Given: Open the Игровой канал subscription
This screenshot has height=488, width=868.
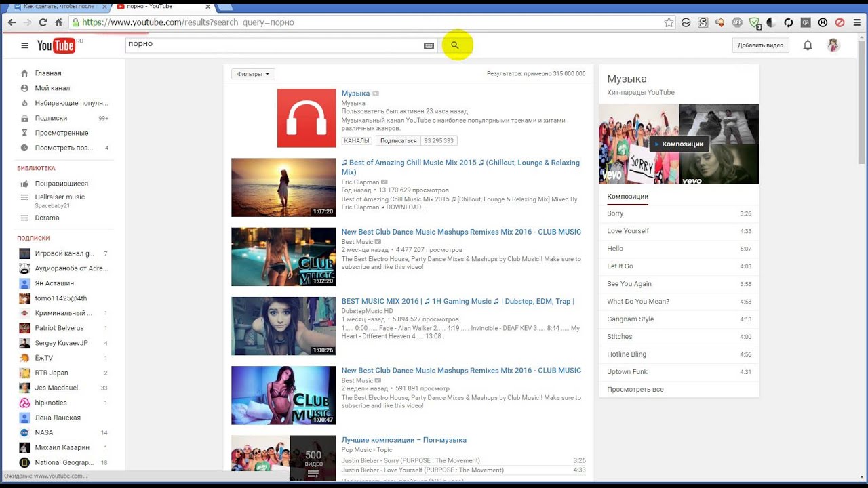Looking at the screenshot, I should click(x=64, y=253).
